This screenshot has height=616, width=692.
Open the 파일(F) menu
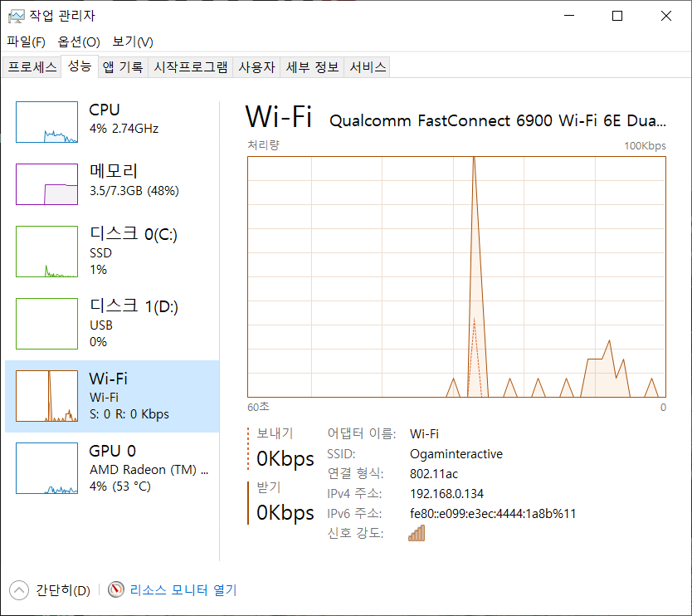[26, 42]
